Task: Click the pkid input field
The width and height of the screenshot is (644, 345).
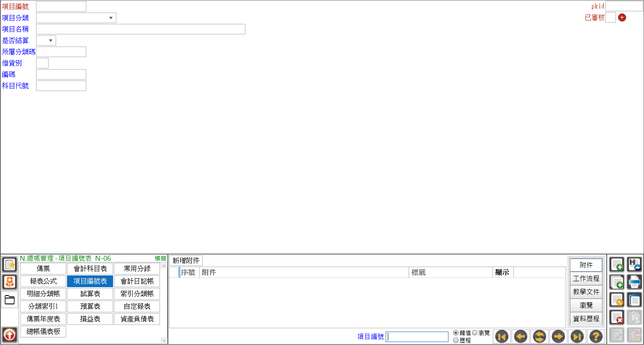Action: 624,6
